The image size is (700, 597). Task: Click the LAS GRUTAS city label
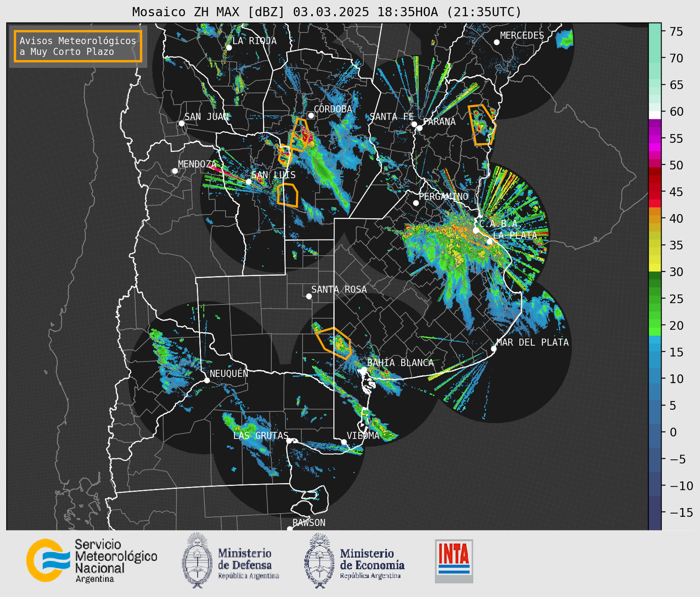[x=261, y=436]
